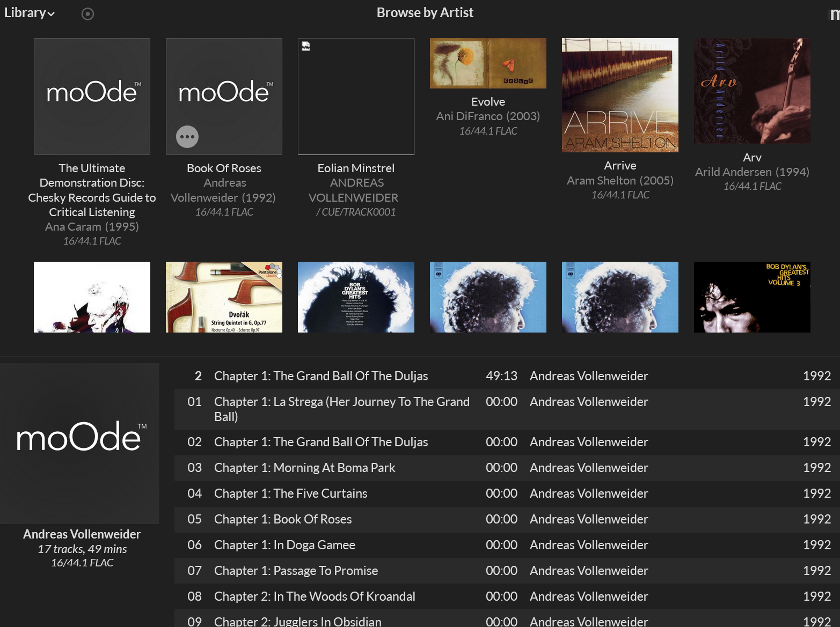Click the Arv album title text
Screen dimensions: 840x627
coord(752,157)
